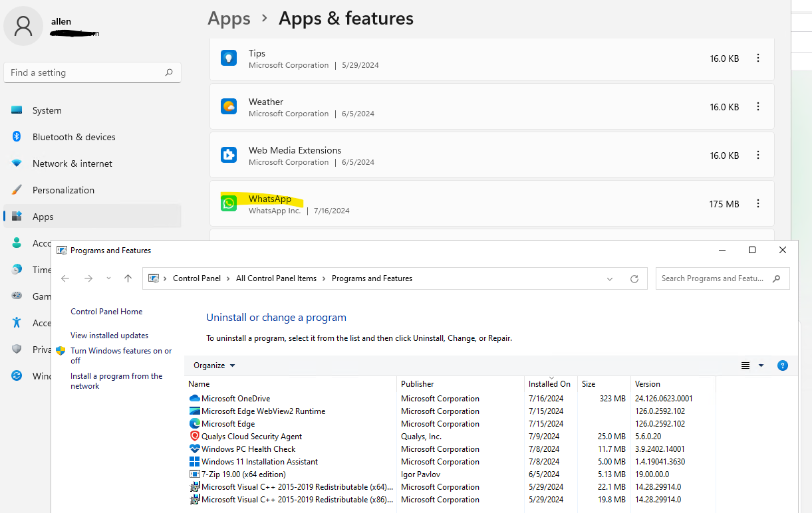Click the Find a setting search box
The image size is (812, 513).
tap(92, 72)
